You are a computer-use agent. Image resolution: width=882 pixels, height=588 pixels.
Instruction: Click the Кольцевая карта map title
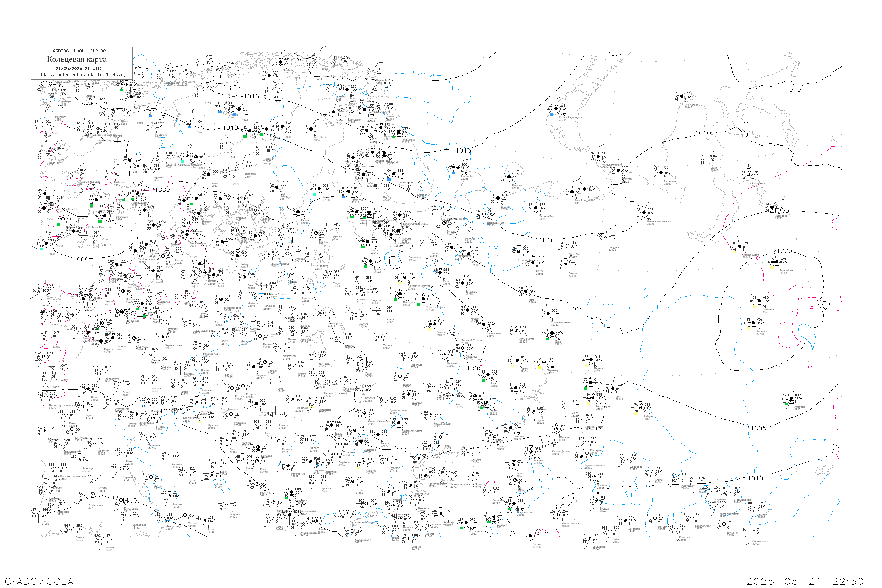click(x=77, y=59)
